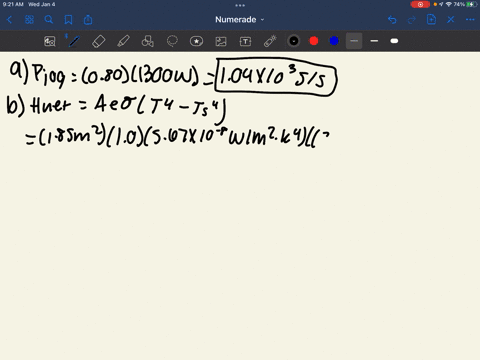Select the Pen tool
Screen dimensions: 480x360
[x=74, y=41]
